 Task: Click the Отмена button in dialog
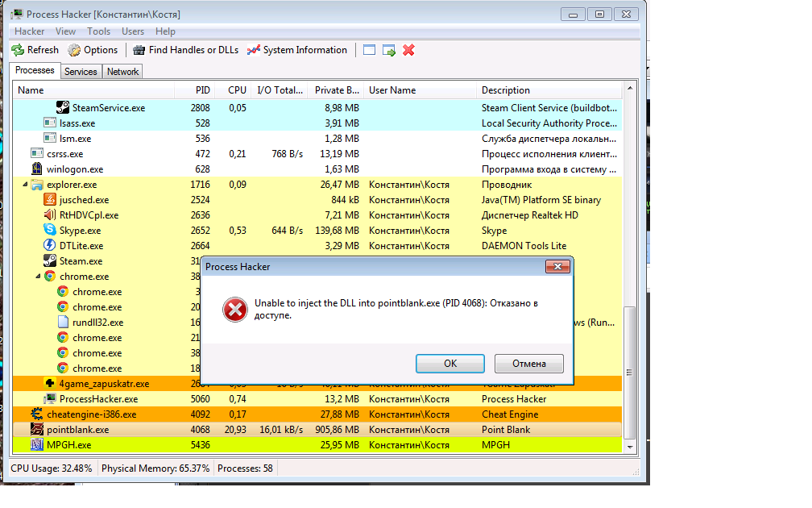[528, 364]
